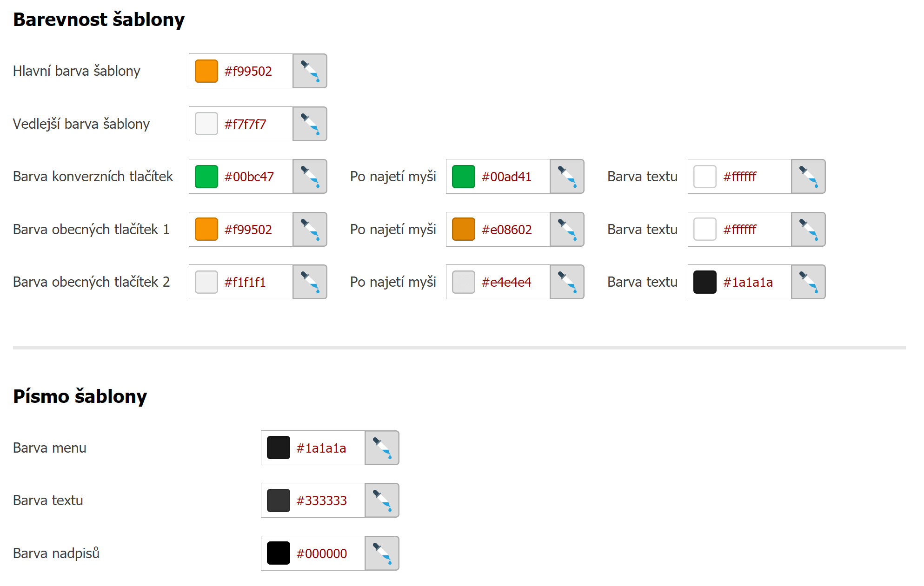The image size is (924, 586).
Task: Edit the #f1f1f1 hex value field
Action: (255, 282)
